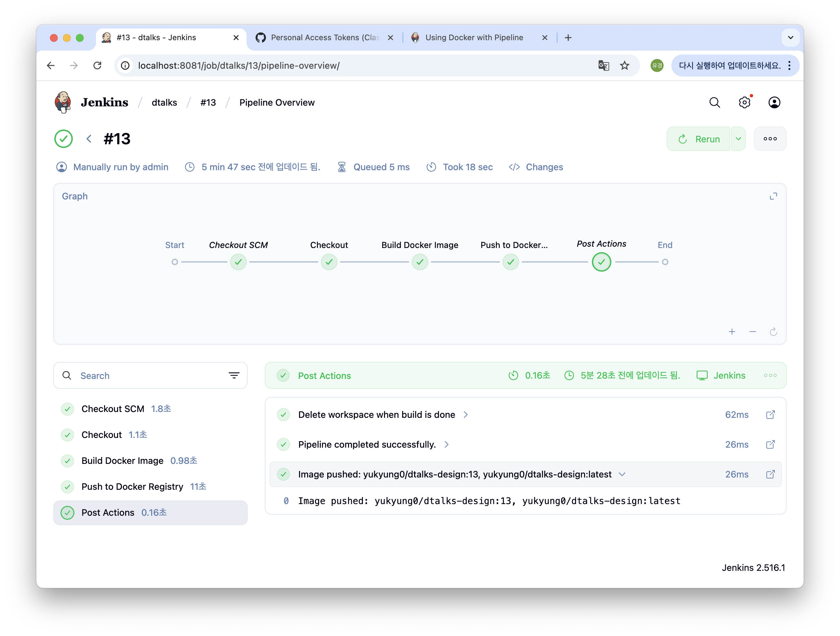The height and width of the screenshot is (636, 840).
Task: Zoom out the pipeline graph
Action: pyautogui.click(x=752, y=332)
